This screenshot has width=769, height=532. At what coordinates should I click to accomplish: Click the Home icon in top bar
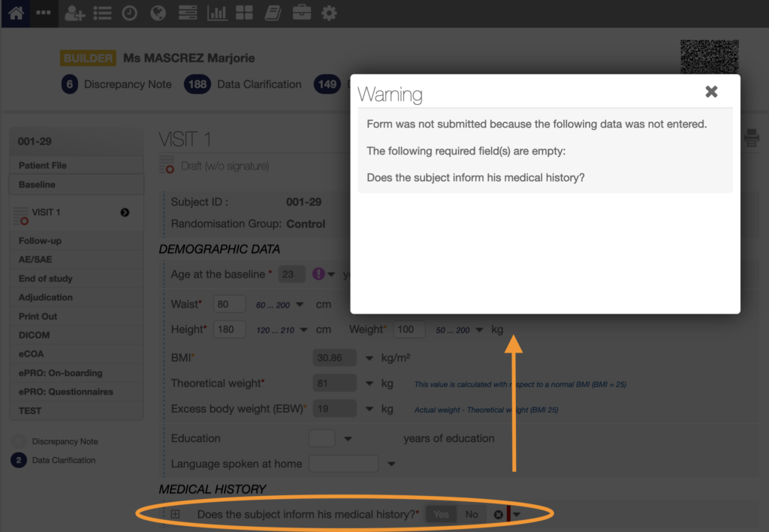coord(16,14)
